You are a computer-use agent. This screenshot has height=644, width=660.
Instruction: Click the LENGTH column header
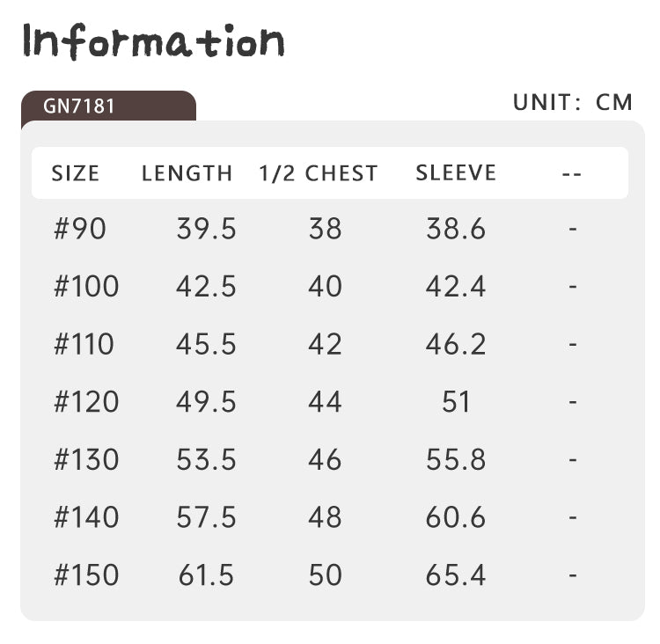coord(187,173)
